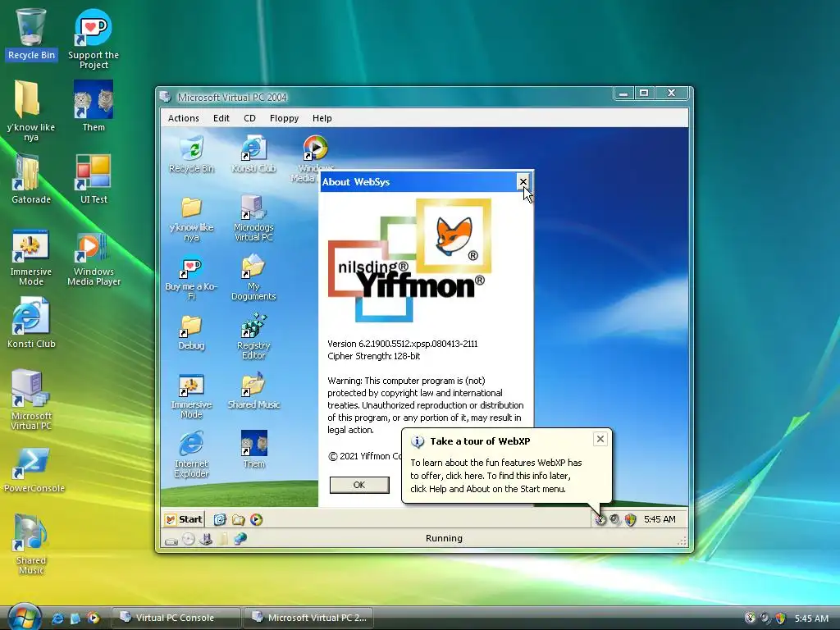Click the Take a tour of WebXP balloon text
The width and height of the screenshot is (840, 630).
click(496, 476)
